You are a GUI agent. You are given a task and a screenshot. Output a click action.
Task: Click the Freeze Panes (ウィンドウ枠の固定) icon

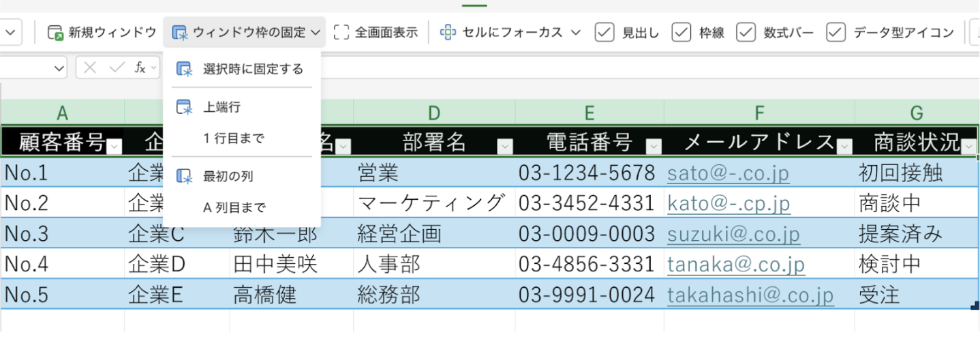click(180, 32)
